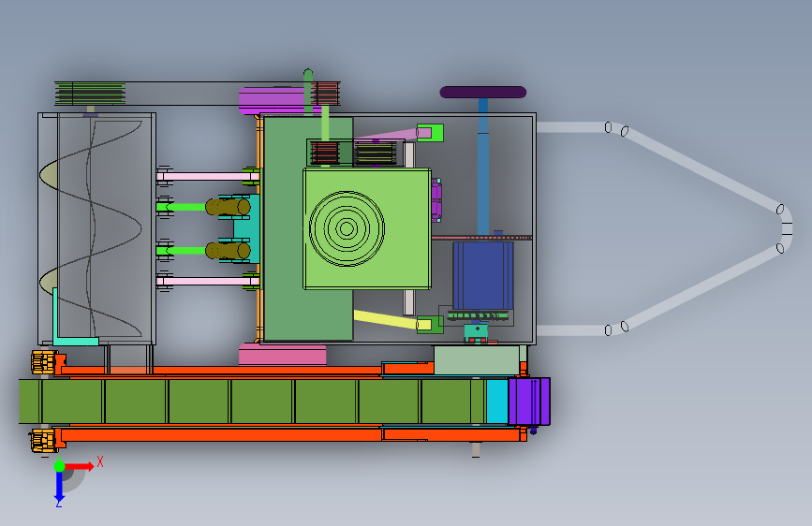Click the green origin ball of the view triad
This screenshot has height=526, width=812.
click(59, 466)
